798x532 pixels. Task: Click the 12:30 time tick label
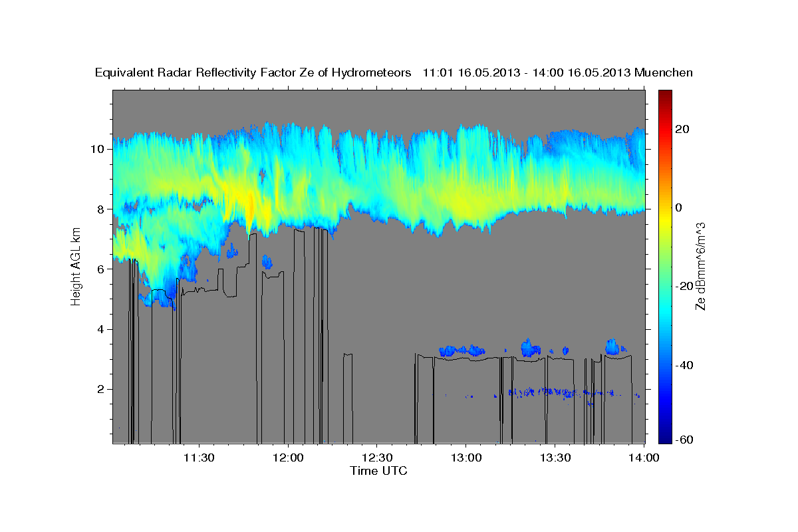(378, 458)
